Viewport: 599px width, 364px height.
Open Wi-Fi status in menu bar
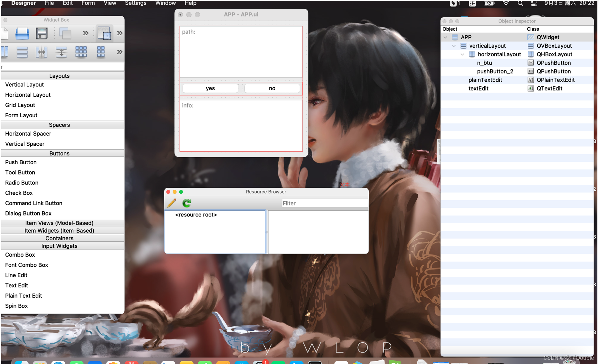click(506, 3)
